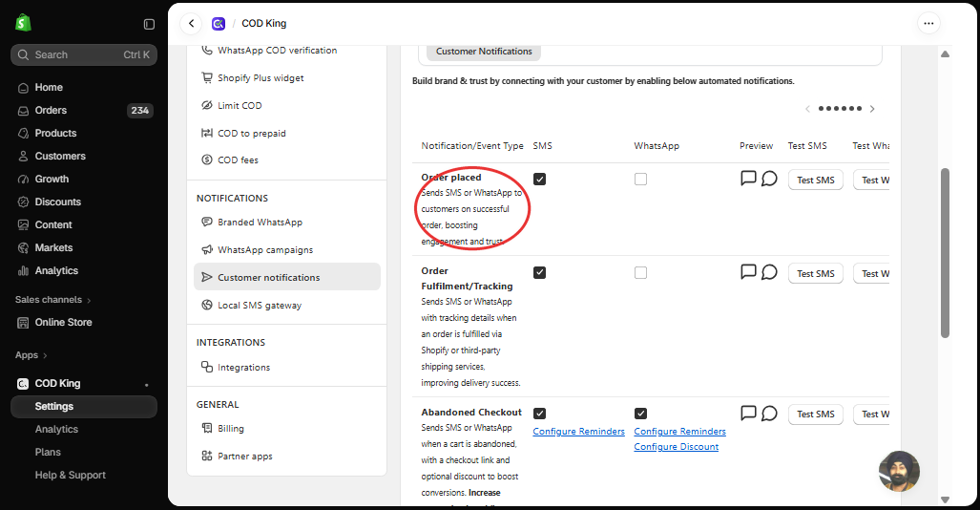Click the vertical scrollbar thumb
The height and width of the screenshot is (510, 980).
click(x=945, y=253)
